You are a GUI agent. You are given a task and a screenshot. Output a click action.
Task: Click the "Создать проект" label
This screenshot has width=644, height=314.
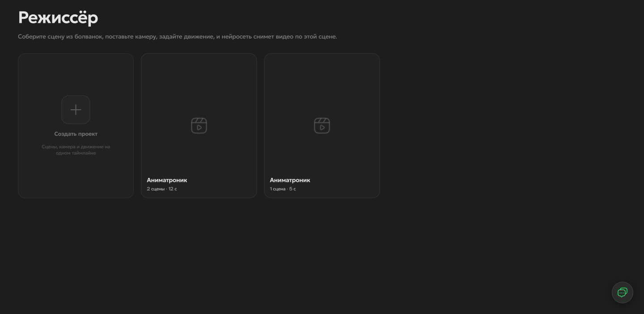pyautogui.click(x=76, y=134)
